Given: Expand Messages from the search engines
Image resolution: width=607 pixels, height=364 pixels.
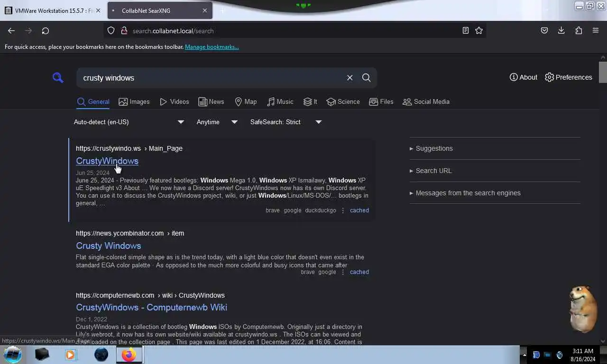Looking at the screenshot, I should click(465, 193).
